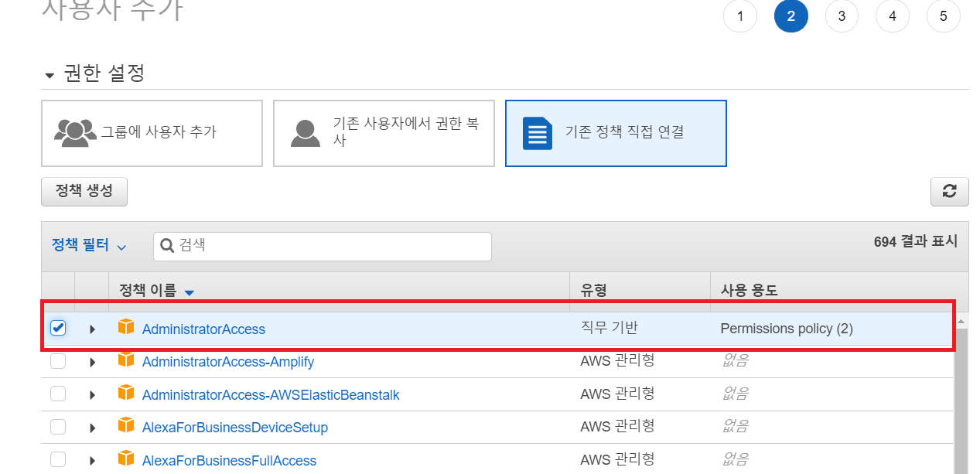Jump to wizard step 3
This screenshot has height=474, width=980.
[x=842, y=16]
